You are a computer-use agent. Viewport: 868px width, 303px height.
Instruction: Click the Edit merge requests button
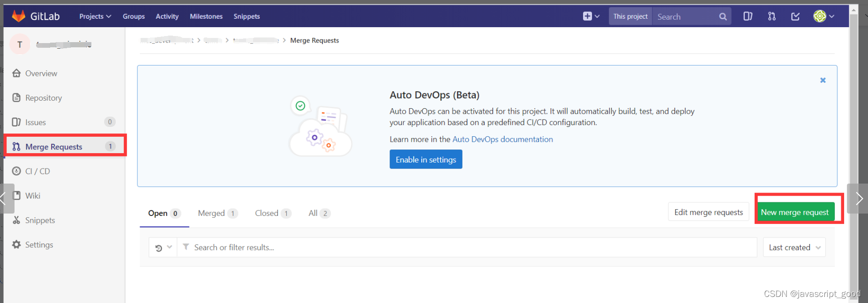click(708, 212)
